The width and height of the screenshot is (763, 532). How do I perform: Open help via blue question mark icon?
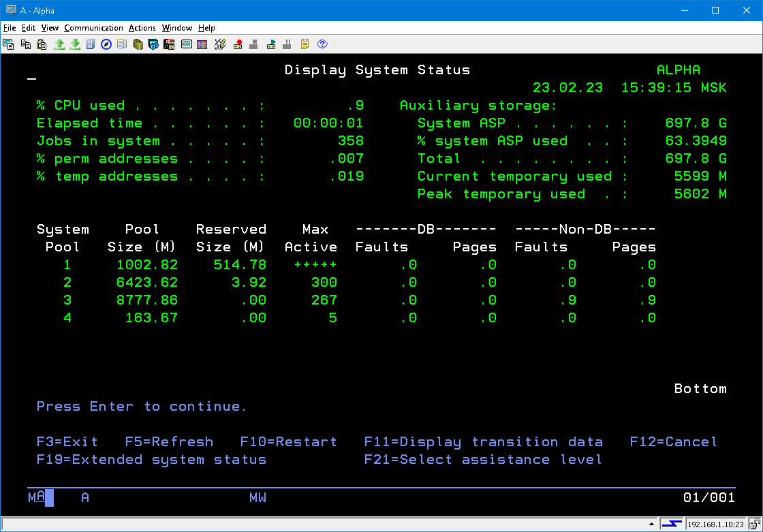(322, 44)
